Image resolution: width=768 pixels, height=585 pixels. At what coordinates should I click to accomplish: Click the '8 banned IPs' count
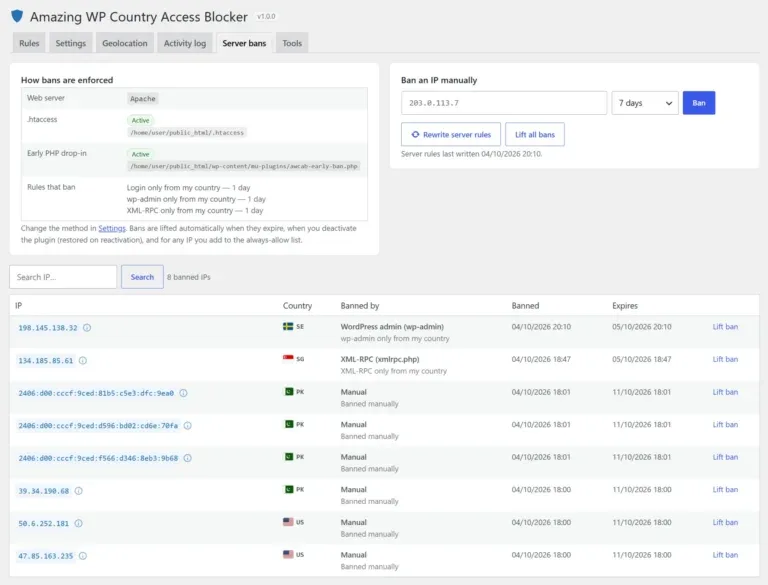pos(189,277)
